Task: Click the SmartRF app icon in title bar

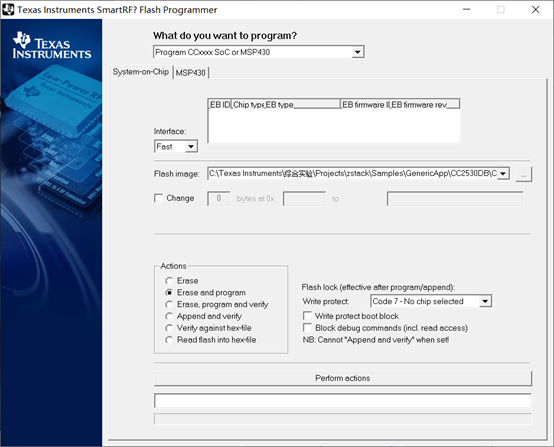Action: point(8,10)
